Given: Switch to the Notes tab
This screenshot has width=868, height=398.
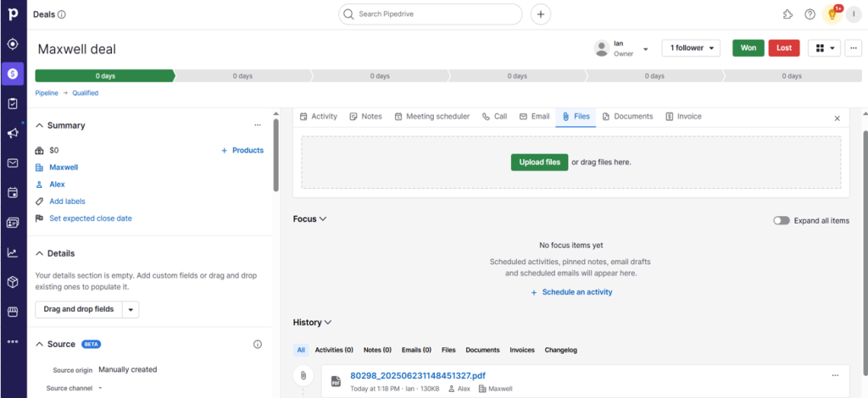Looking at the screenshot, I should click(x=366, y=117).
